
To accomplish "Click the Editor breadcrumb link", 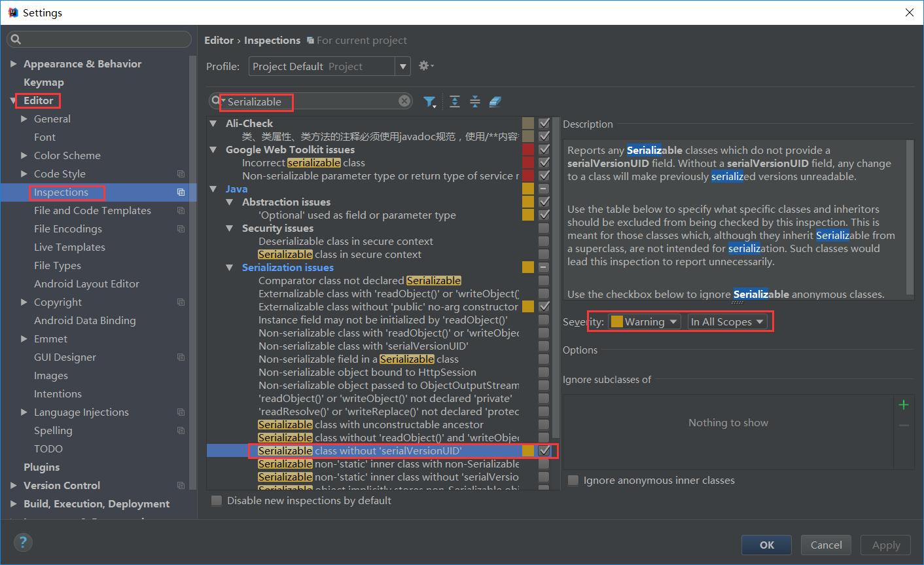I will pos(219,41).
